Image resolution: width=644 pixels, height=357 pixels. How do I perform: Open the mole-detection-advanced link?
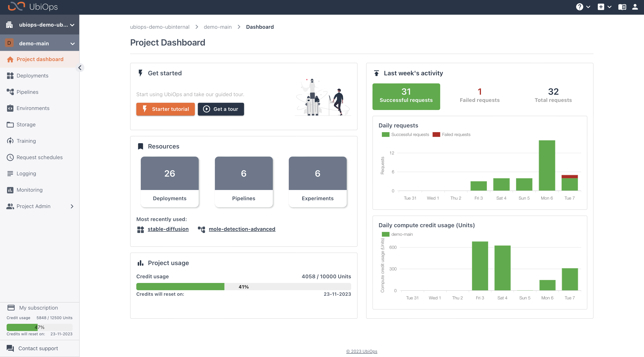(242, 229)
